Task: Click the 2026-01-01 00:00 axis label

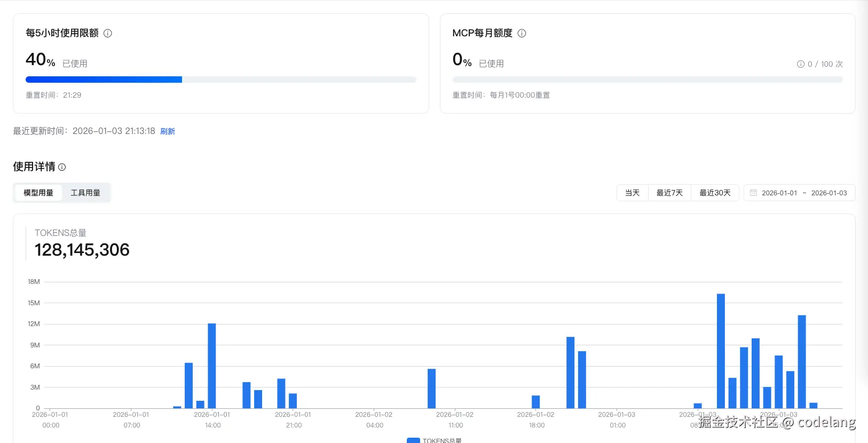Action: (51, 420)
